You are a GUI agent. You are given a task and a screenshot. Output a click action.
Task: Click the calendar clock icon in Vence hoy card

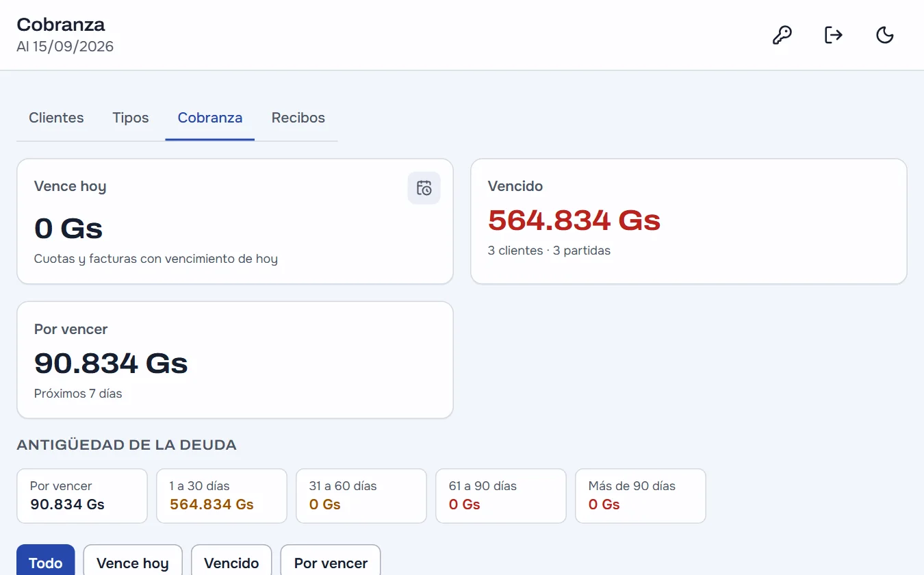tap(424, 188)
